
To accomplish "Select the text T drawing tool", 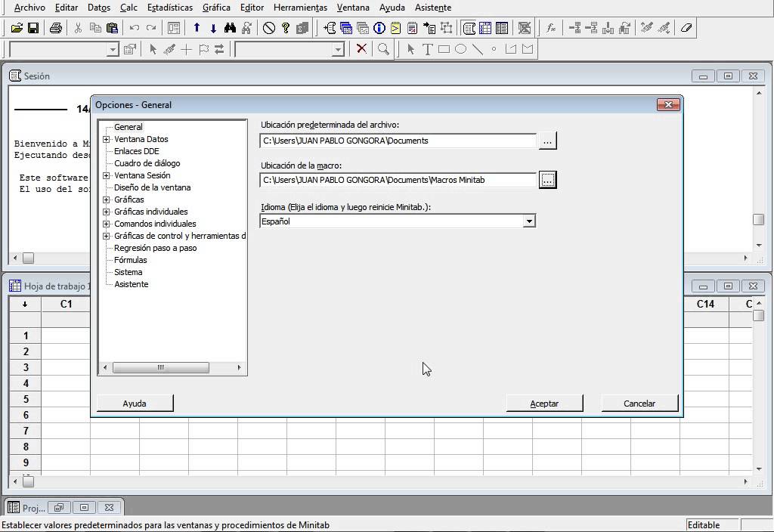I will (x=428, y=49).
